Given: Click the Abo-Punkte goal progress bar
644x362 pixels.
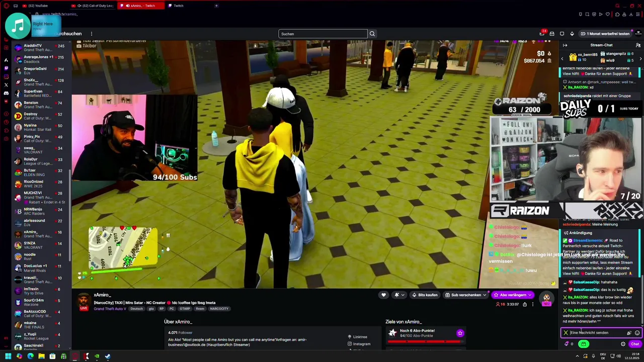Looking at the screenshot, I should coord(426,341).
